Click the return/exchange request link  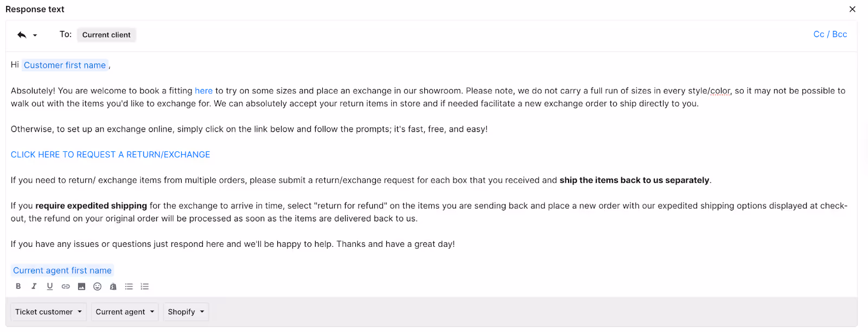[x=110, y=154]
